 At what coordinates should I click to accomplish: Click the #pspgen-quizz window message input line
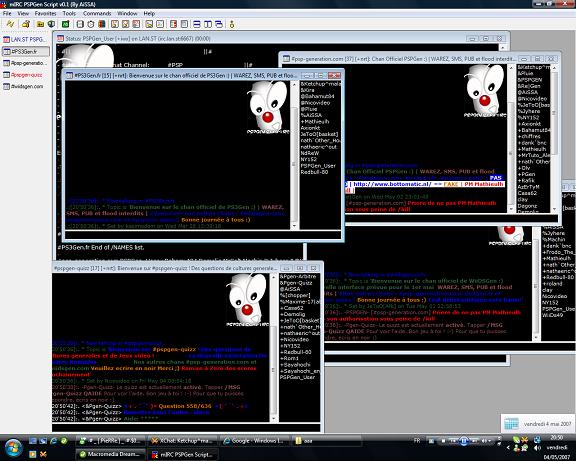(186, 427)
